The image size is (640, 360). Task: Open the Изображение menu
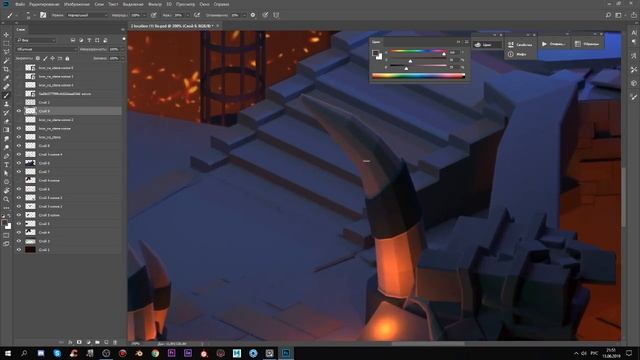(x=77, y=4)
